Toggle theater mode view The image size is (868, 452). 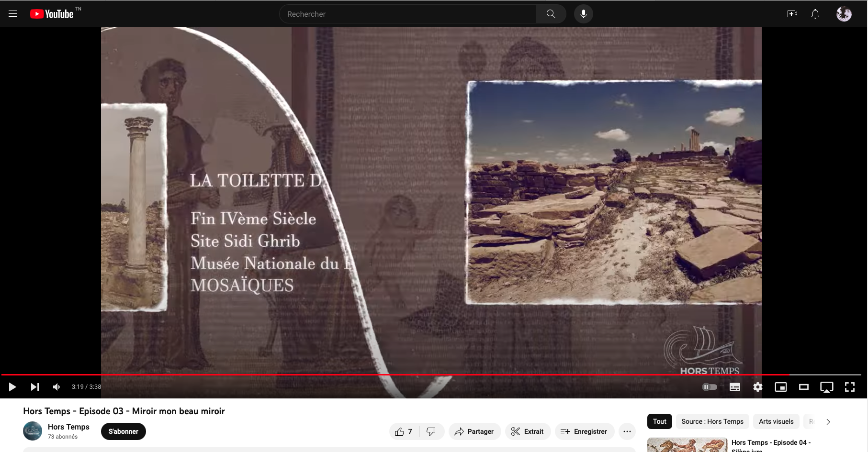click(804, 387)
